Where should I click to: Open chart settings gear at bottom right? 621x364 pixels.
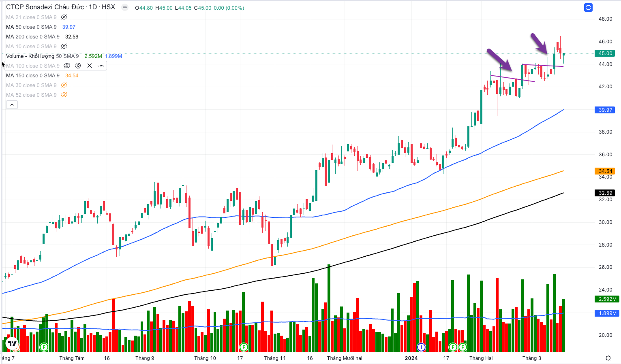[x=608, y=358]
